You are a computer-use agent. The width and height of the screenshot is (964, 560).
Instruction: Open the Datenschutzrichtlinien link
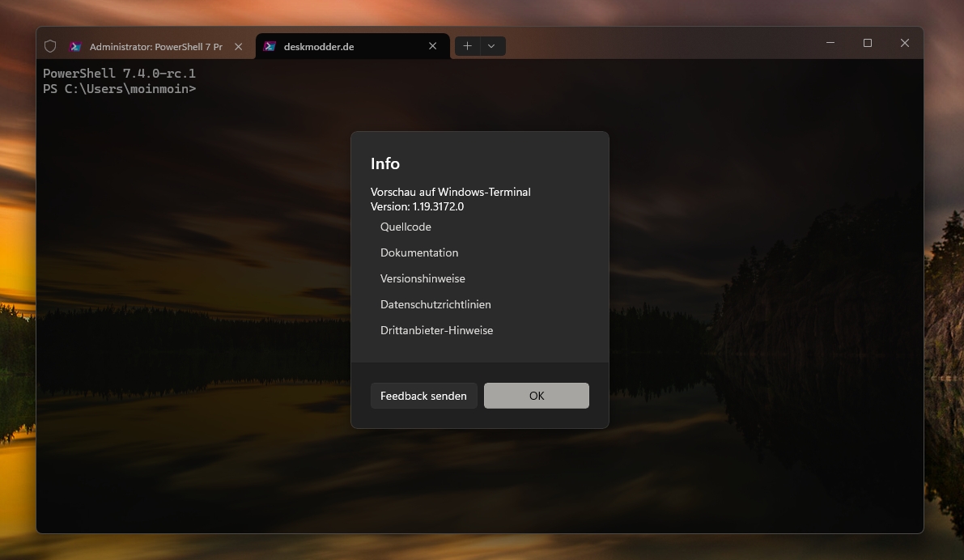pyautogui.click(x=436, y=304)
